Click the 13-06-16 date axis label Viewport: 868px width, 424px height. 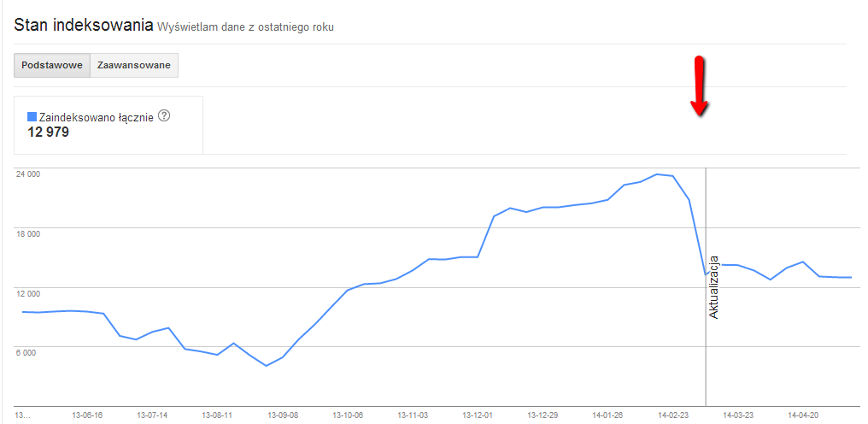coord(86,415)
